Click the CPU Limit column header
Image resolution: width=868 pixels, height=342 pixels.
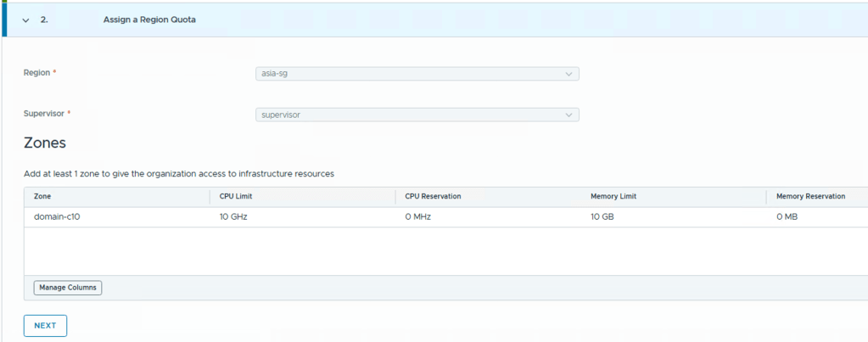click(238, 196)
